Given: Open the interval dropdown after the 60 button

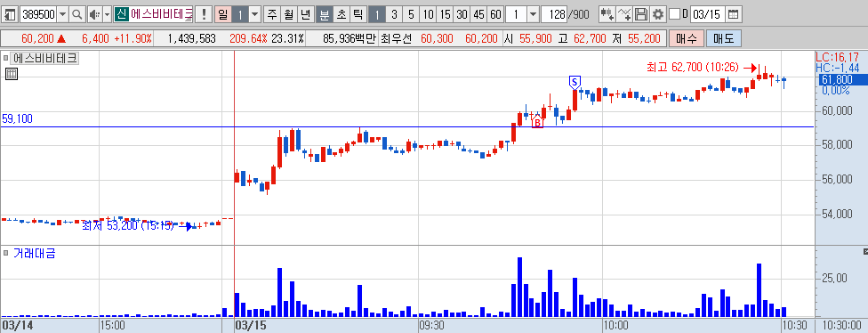Looking at the screenshot, I should tap(533, 14).
